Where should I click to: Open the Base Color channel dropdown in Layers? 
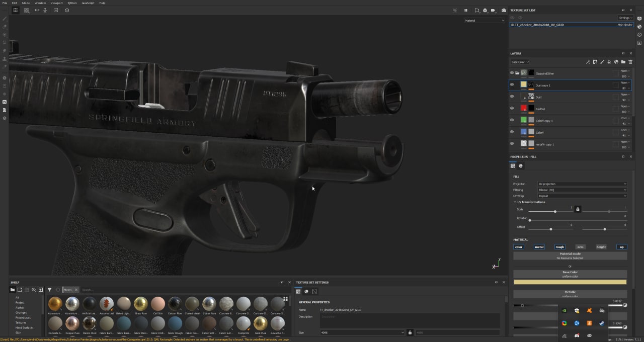tap(520, 62)
